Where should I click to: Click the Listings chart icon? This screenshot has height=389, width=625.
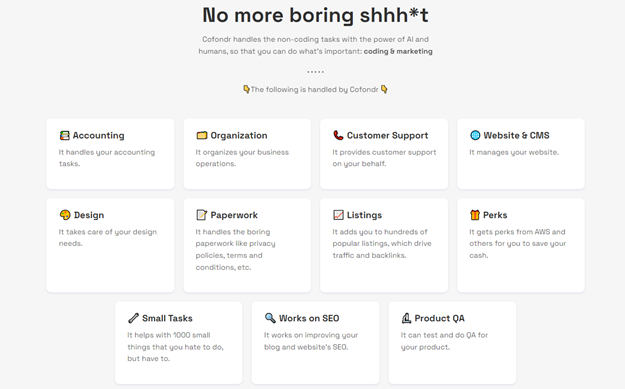click(338, 215)
